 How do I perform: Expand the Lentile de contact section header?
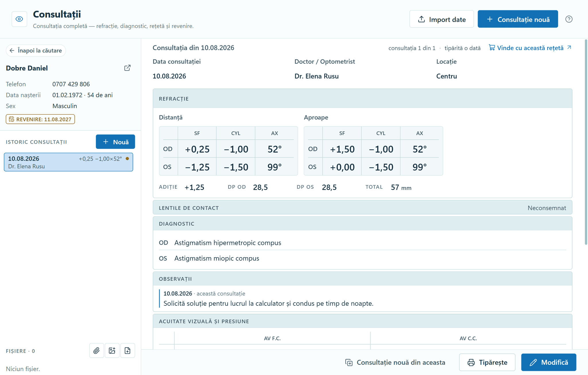click(x=362, y=207)
